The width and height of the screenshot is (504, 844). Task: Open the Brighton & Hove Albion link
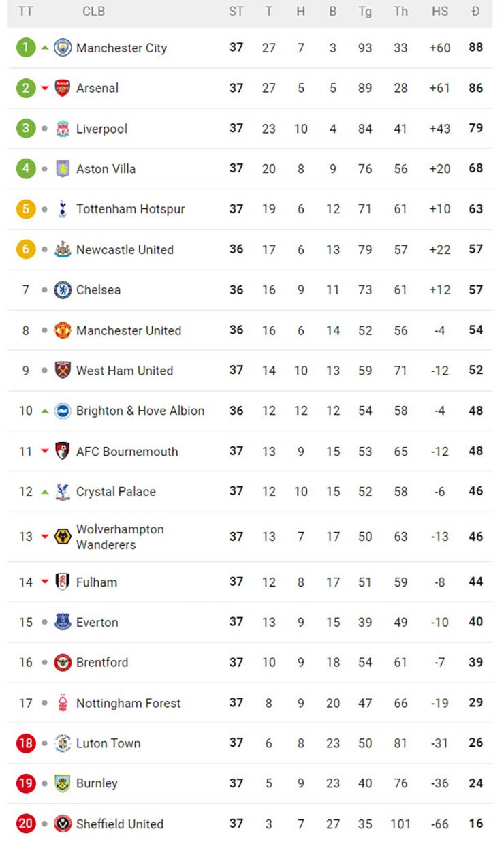point(140,411)
